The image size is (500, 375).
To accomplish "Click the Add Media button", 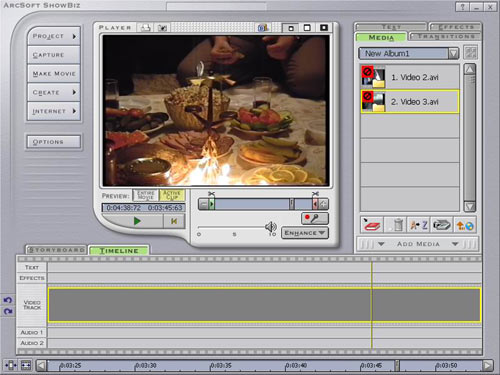I will click(x=418, y=244).
